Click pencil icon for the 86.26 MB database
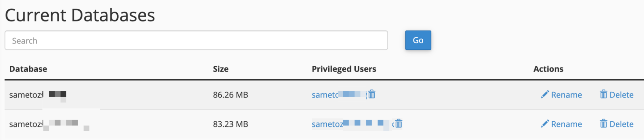The image size is (644, 140). point(545,94)
